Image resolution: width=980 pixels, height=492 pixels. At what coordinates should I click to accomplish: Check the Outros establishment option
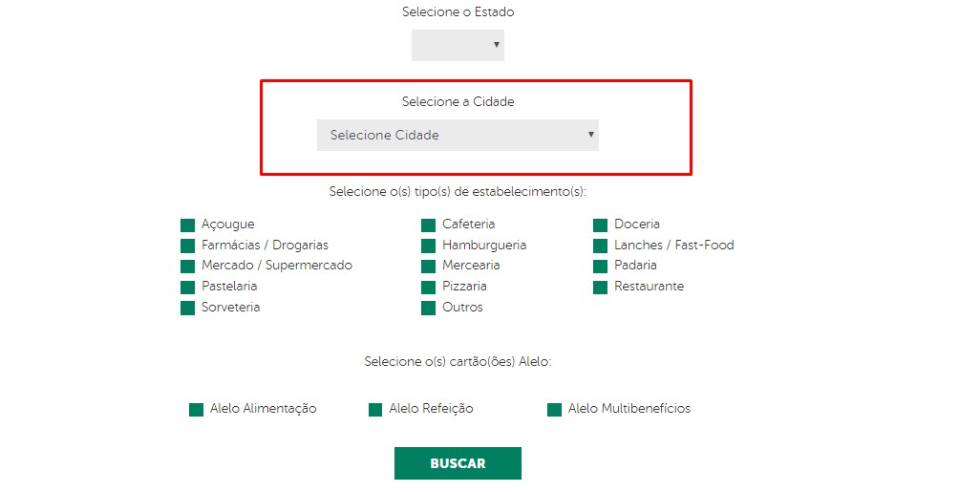click(x=428, y=309)
